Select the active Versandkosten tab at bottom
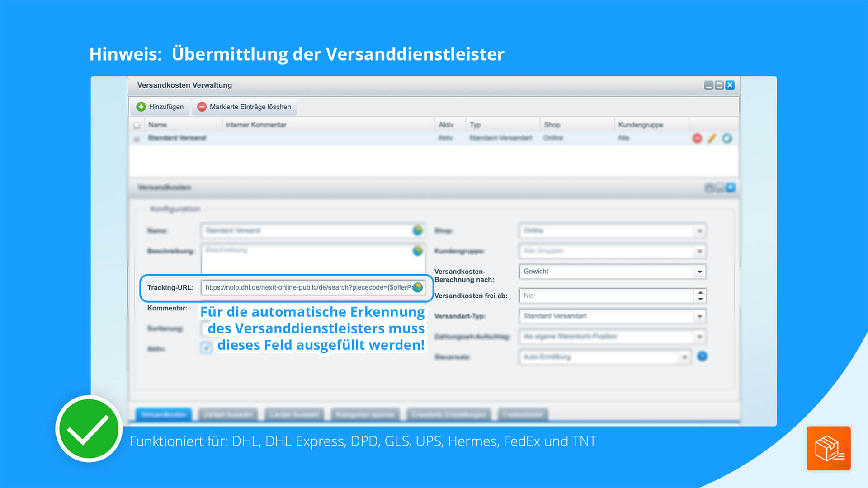Viewport: 868px width, 488px height. (x=164, y=414)
